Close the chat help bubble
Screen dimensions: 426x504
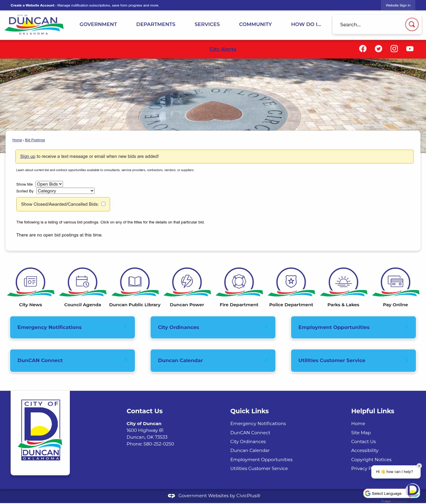tap(419, 466)
